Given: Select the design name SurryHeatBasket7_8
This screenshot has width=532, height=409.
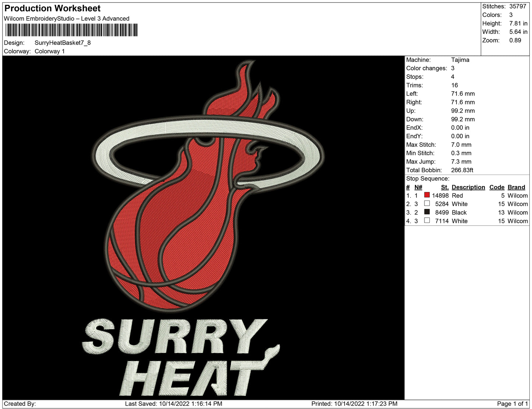Looking at the screenshot, I should 63,43.
